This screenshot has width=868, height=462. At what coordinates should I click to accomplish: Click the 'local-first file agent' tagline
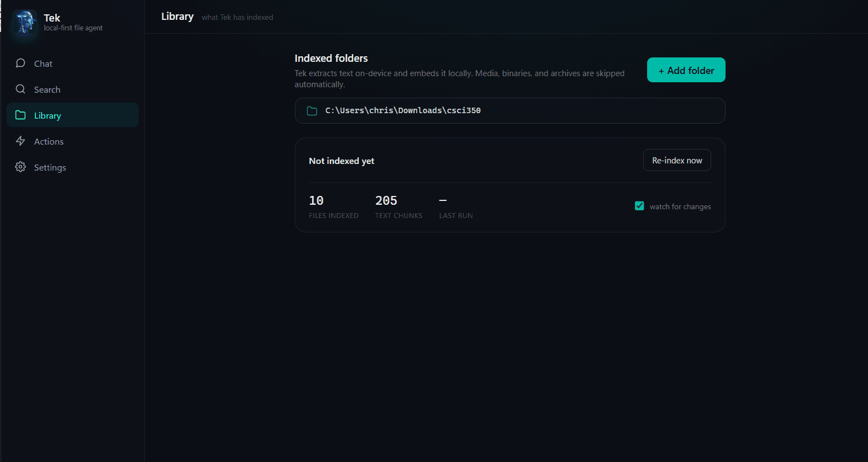coord(73,28)
